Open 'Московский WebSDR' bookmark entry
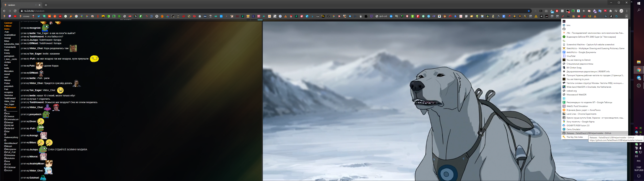644x181 pixels. pyautogui.click(x=595, y=95)
